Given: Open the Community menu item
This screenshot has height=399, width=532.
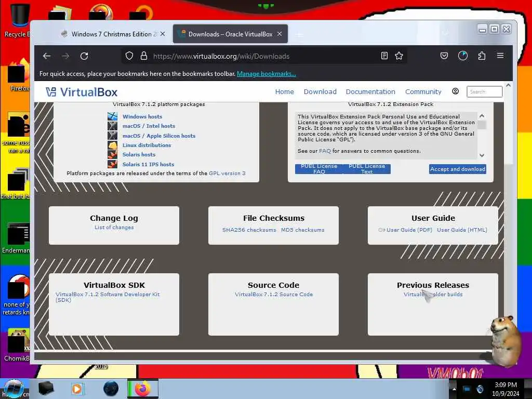Looking at the screenshot, I should (423, 91).
